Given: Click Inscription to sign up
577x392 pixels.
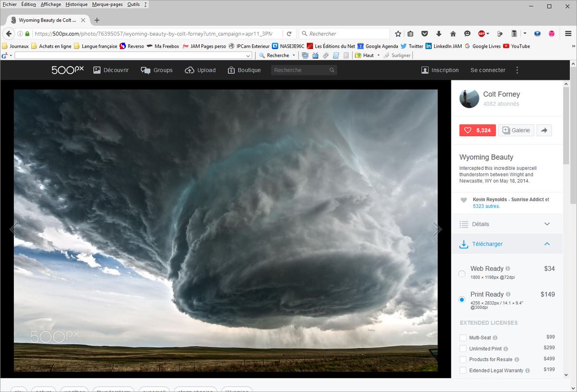Looking at the screenshot, I should (x=440, y=70).
